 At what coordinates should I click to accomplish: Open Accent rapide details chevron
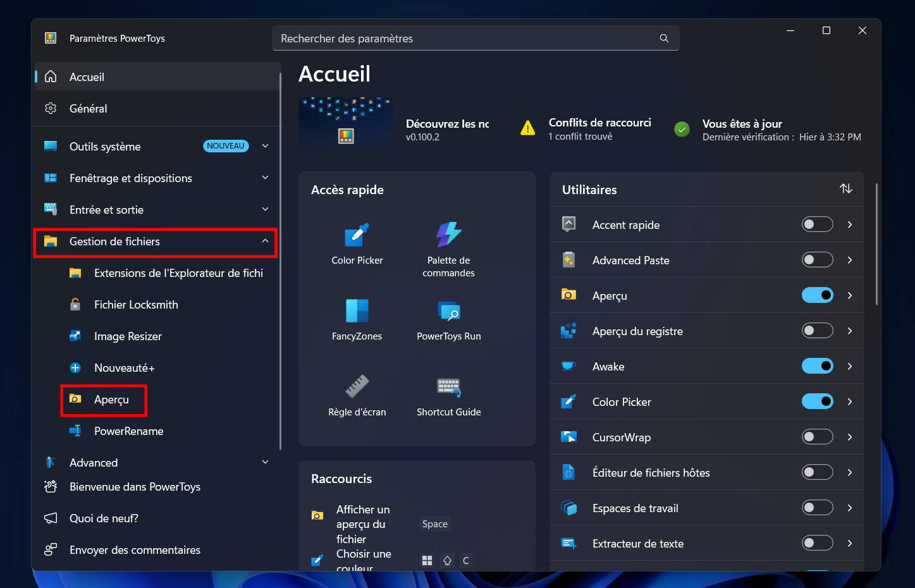(850, 224)
